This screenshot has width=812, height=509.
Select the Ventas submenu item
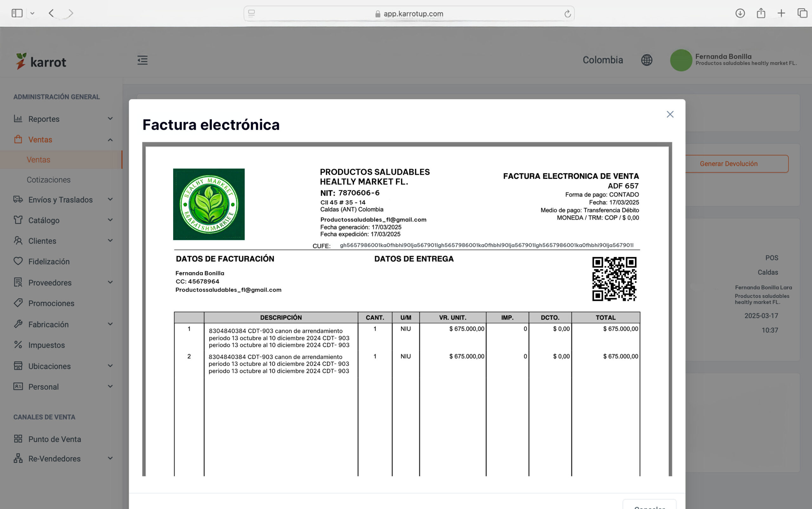coord(38,160)
